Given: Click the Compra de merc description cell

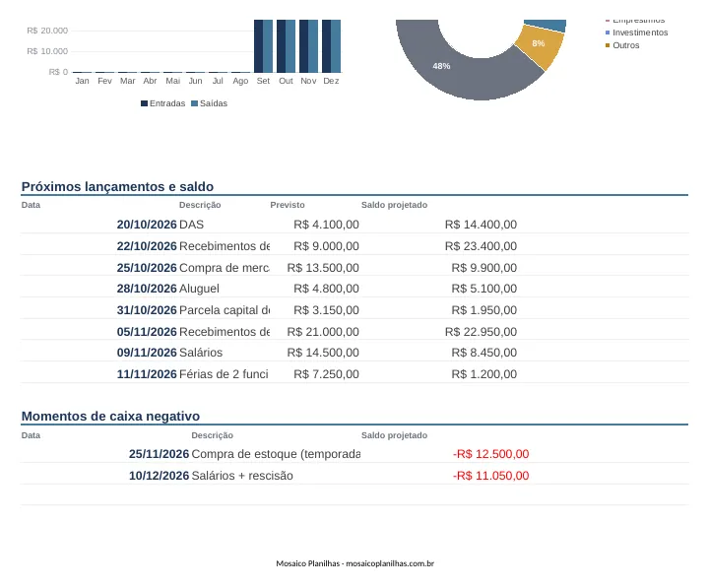Looking at the screenshot, I should (225, 268).
